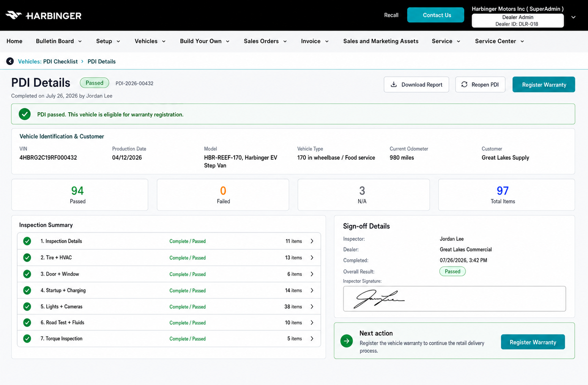
Task: Click the green arrow icon beside Next action
Action: pyautogui.click(x=347, y=341)
